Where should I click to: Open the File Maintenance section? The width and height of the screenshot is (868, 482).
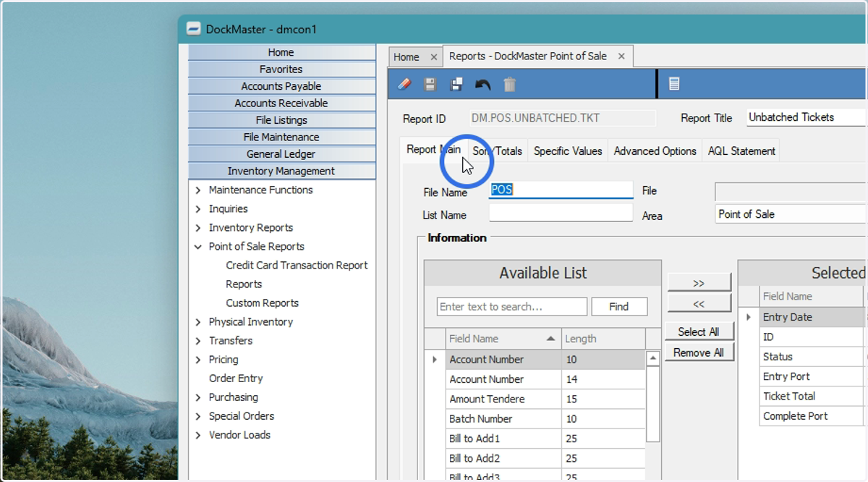pos(281,137)
